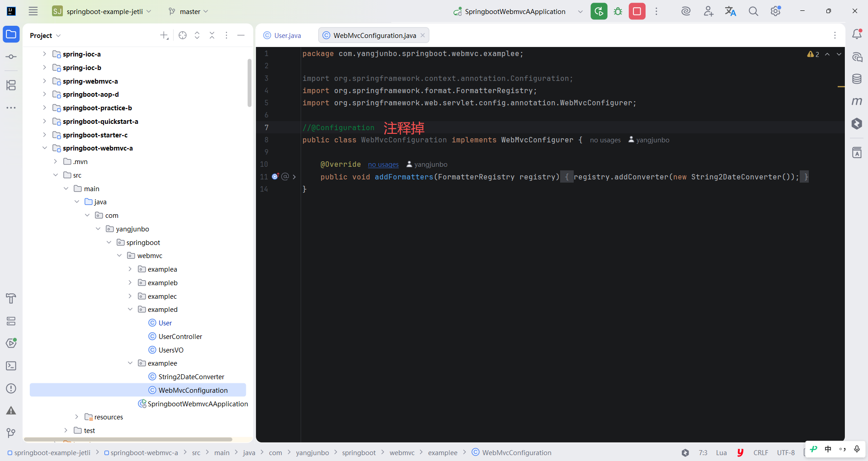Change CRLF line separator in status bar

pyautogui.click(x=761, y=452)
